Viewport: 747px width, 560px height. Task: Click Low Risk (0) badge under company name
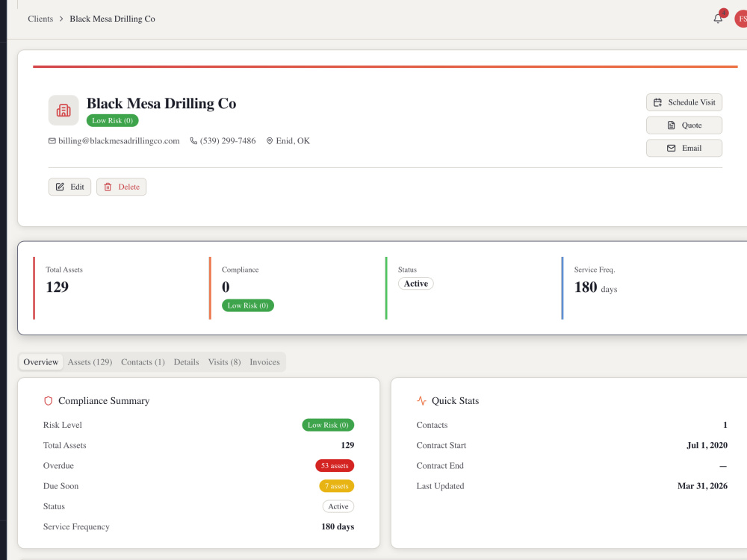click(x=113, y=120)
